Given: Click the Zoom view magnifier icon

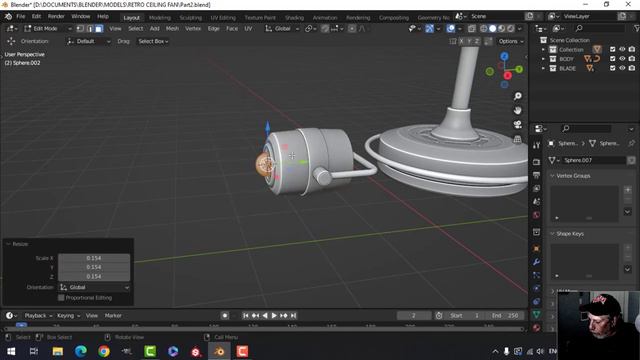Looking at the screenshot, I should (x=518, y=96).
